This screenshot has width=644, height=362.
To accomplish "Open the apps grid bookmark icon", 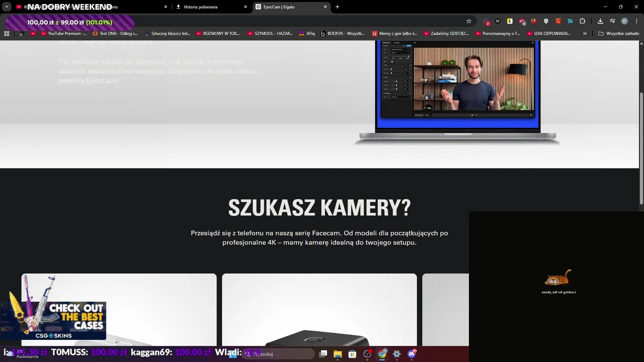I will (7, 34).
